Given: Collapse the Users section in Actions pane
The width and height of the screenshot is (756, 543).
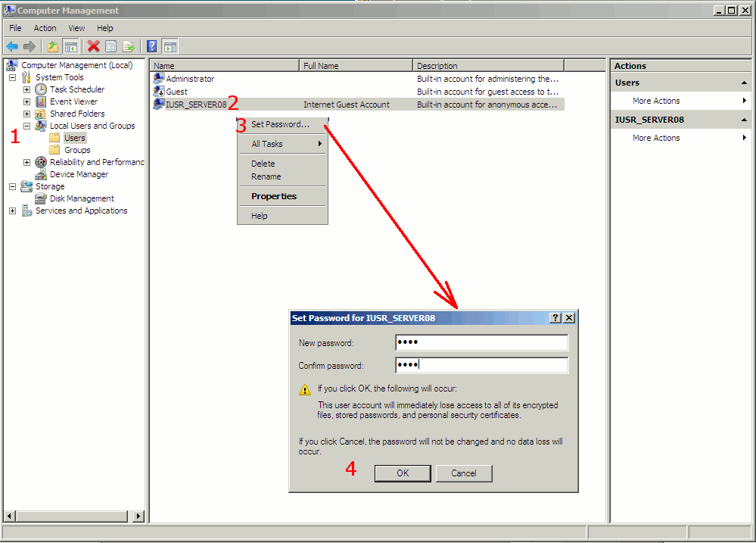Looking at the screenshot, I should (743, 82).
